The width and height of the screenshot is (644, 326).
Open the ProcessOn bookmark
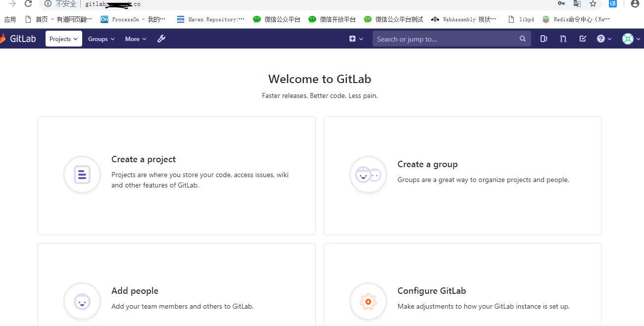click(133, 19)
